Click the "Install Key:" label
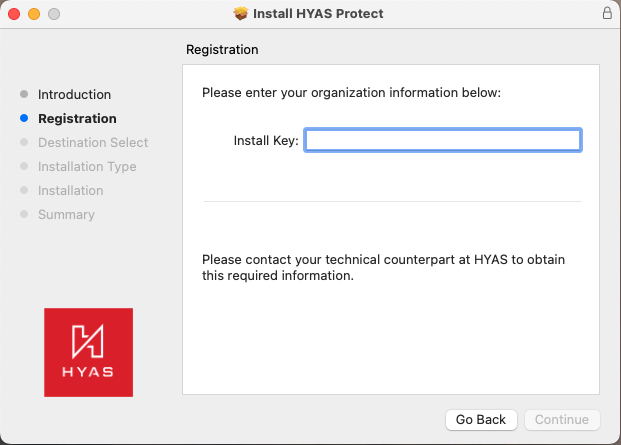The height and width of the screenshot is (445, 621). [x=266, y=141]
